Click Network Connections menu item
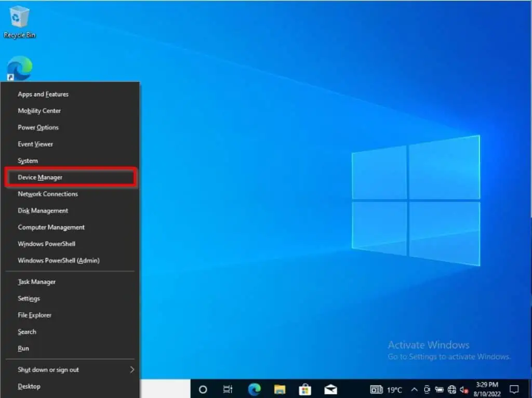Image resolution: width=532 pixels, height=398 pixels. [48, 194]
